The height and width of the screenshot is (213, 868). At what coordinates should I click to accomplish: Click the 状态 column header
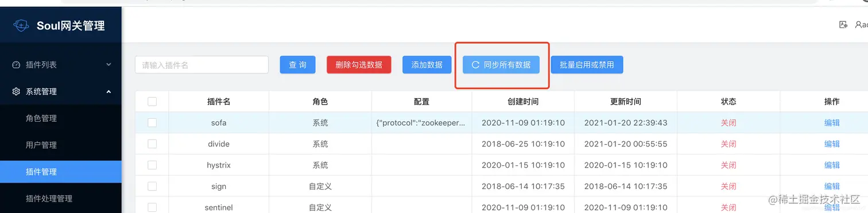coord(728,102)
